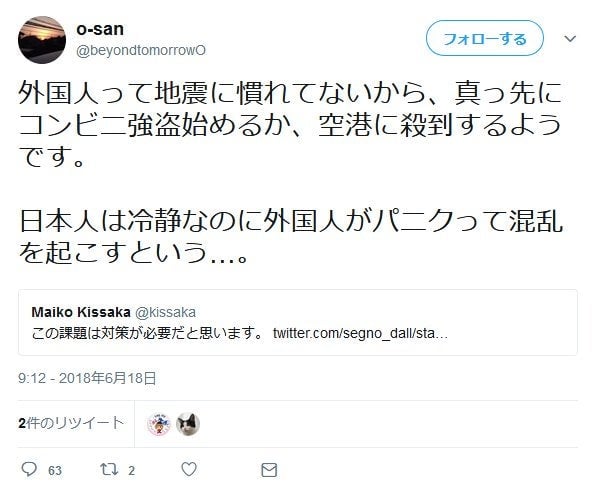594x494 pixels.
Task: Open the @beyondtomorrowO handle link
Action: tap(141, 50)
